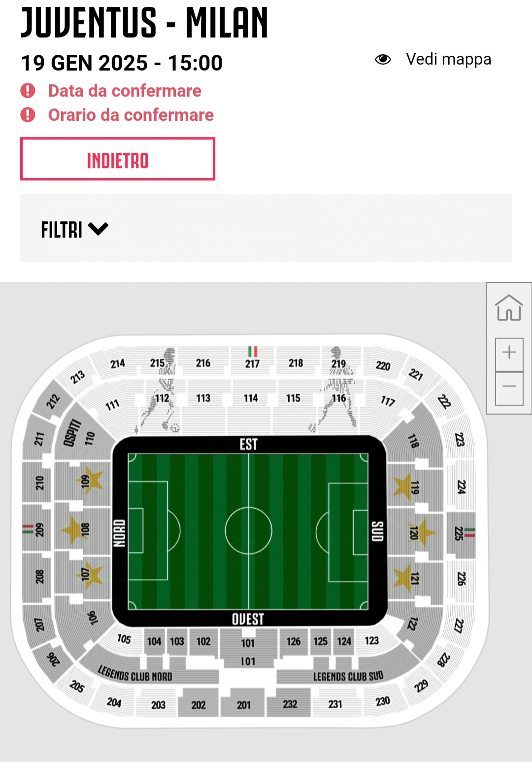The width and height of the screenshot is (532, 764).
Task: Select sector 202 on the map
Action: (x=199, y=702)
